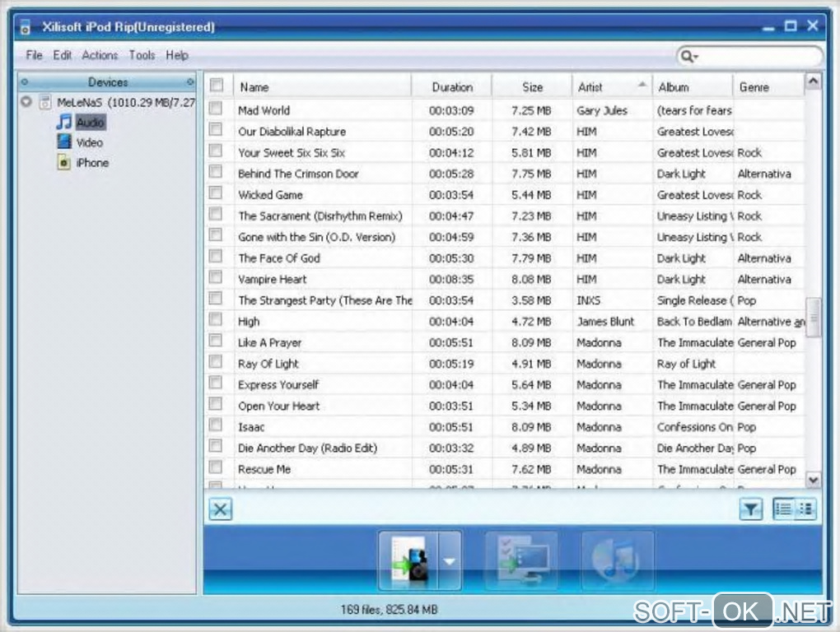The width and height of the screenshot is (840, 632).
Task: Check the box for The Face Of God
Action: (x=216, y=256)
